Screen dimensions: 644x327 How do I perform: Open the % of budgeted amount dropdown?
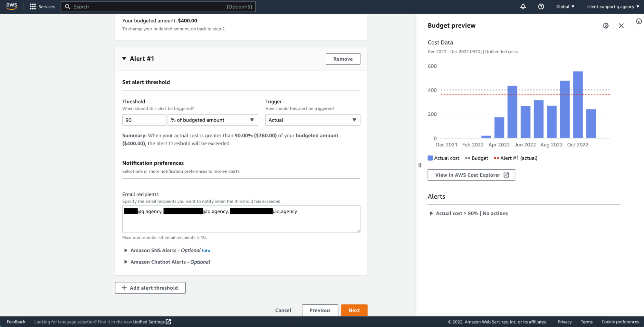213,120
